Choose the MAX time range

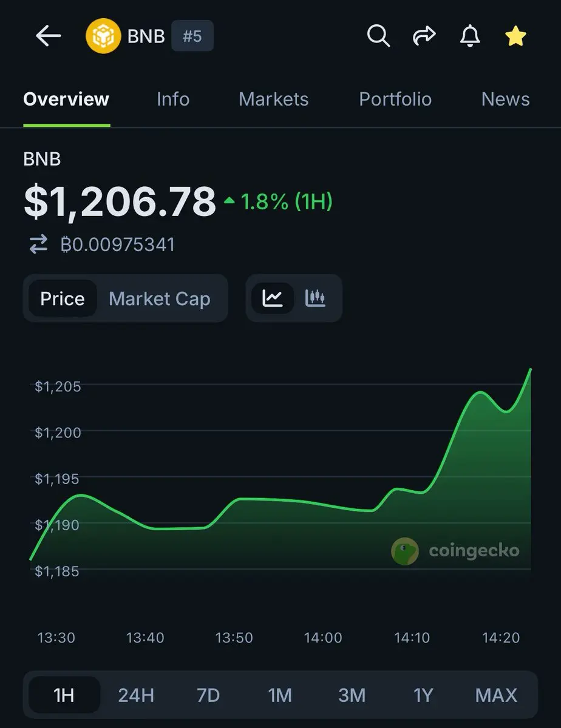pyautogui.click(x=496, y=695)
